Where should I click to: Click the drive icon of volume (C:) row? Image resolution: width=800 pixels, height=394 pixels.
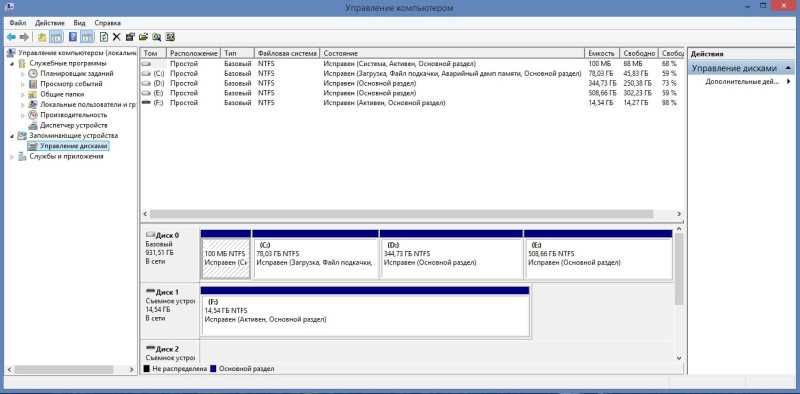[147, 73]
